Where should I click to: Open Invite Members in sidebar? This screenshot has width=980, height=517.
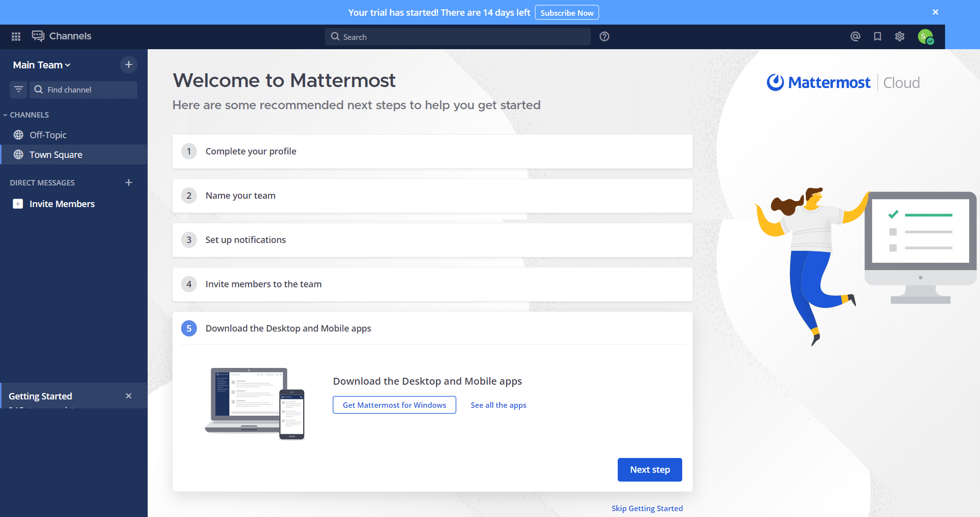(74, 204)
